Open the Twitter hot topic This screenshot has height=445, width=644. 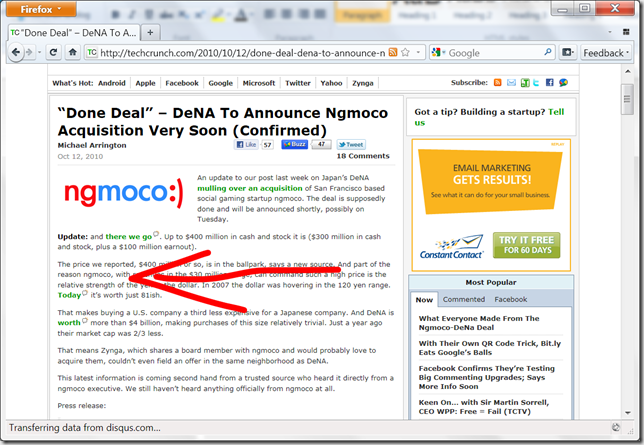(298, 83)
